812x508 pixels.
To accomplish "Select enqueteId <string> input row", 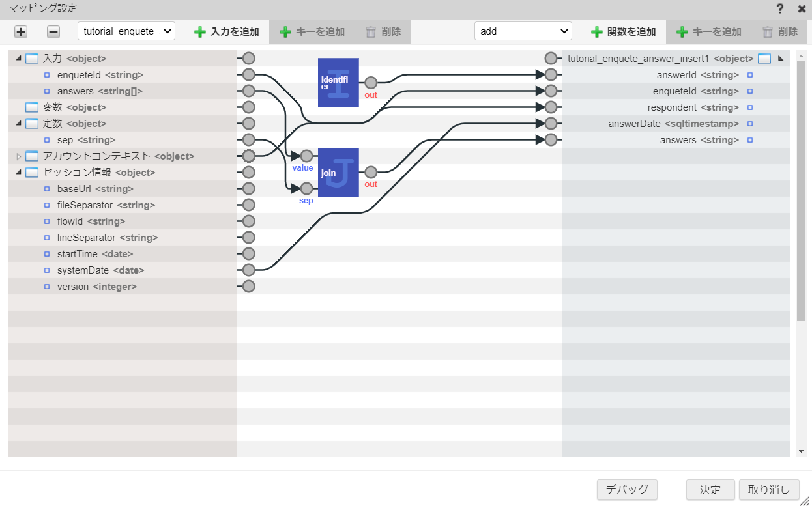I will pyautogui.click(x=123, y=75).
